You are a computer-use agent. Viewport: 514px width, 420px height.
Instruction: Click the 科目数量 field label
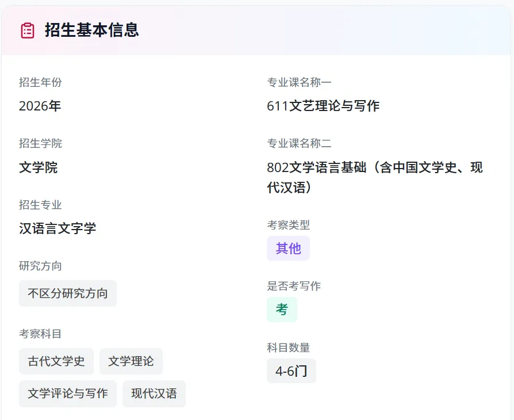(288, 348)
